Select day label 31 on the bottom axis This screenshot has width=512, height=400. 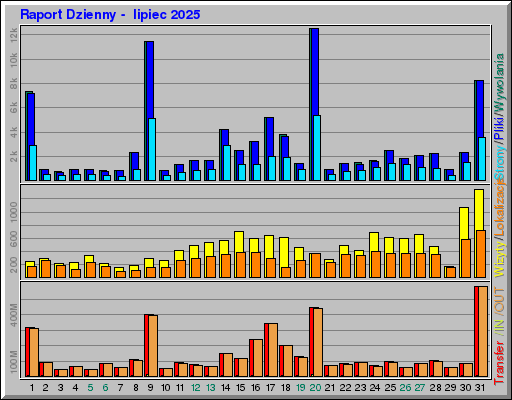pos(480,388)
